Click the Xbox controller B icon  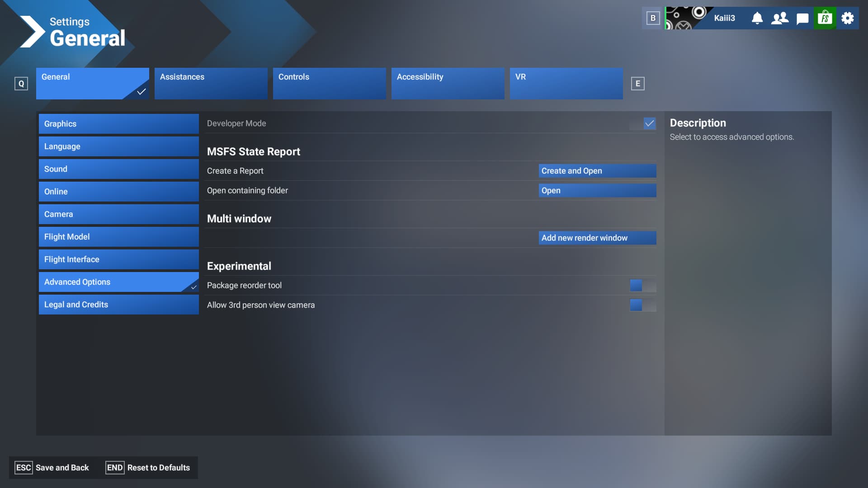point(652,17)
